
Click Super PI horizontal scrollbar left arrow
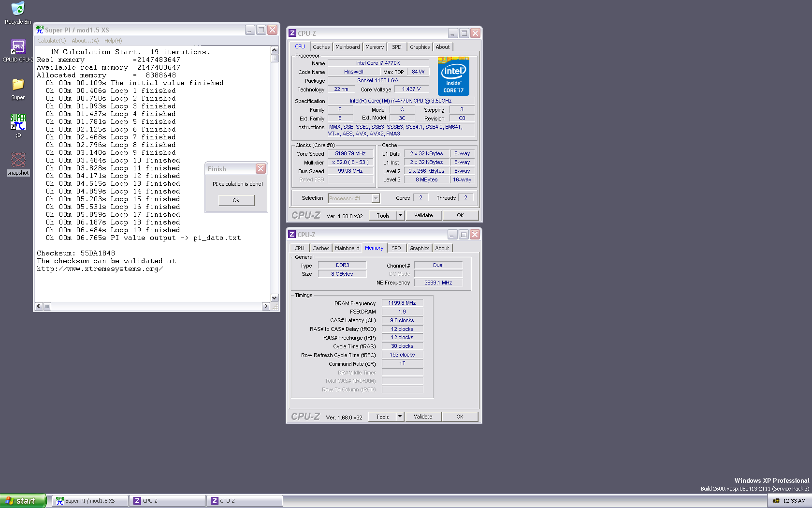coord(39,306)
